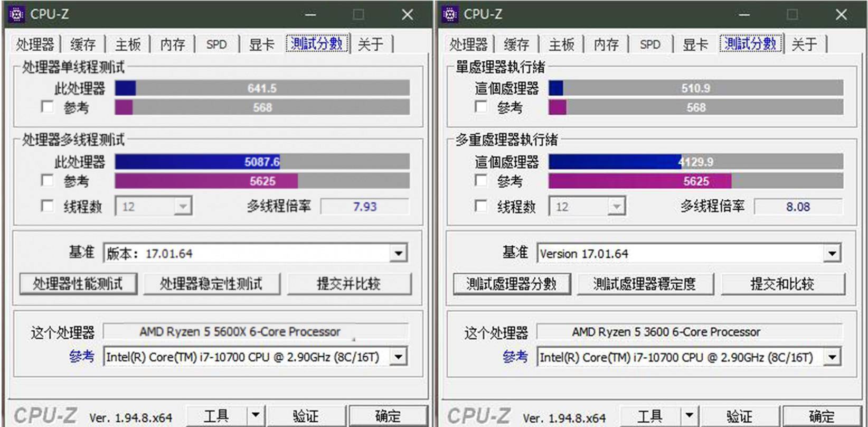868x427 pixels.
Task: Open SPD tab in left window
Action: pos(216,44)
